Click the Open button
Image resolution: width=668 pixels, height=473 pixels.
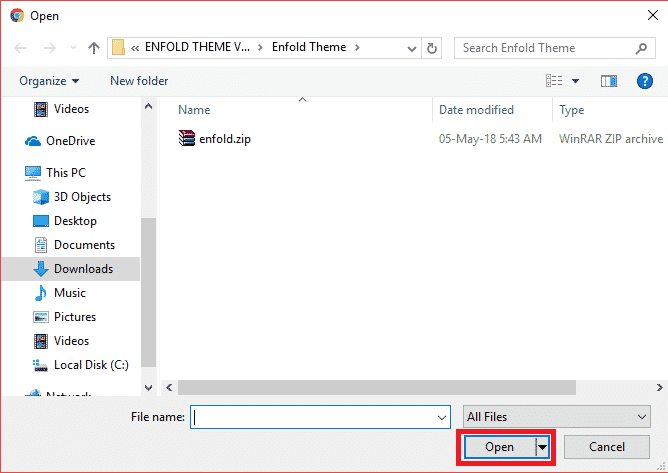pos(499,447)
